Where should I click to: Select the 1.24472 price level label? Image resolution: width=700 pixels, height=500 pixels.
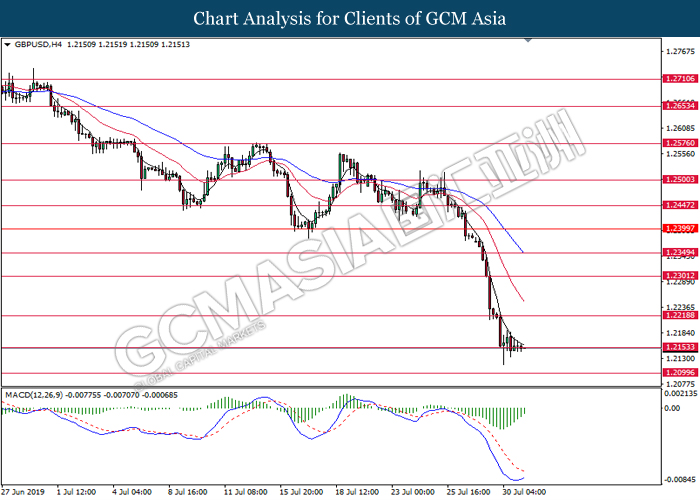click(x=680, y=205)
